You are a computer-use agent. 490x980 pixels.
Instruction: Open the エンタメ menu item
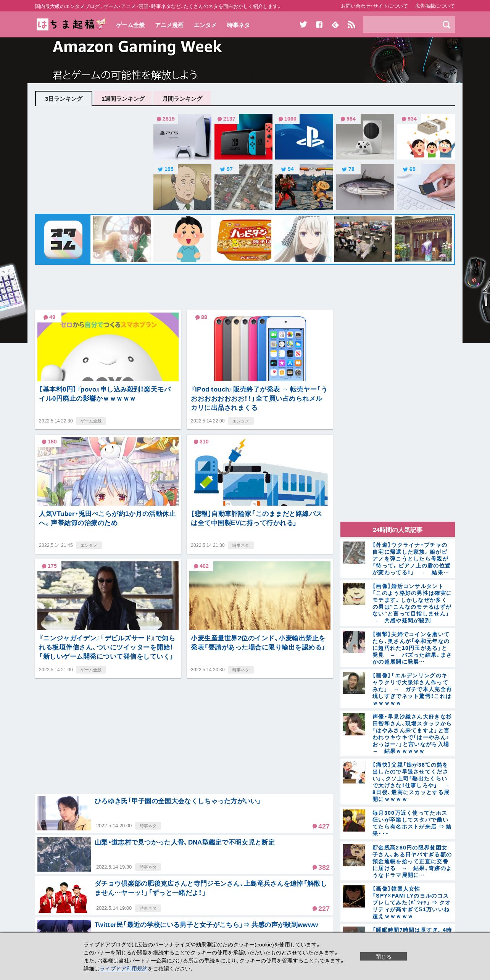[x=205, y=25]
